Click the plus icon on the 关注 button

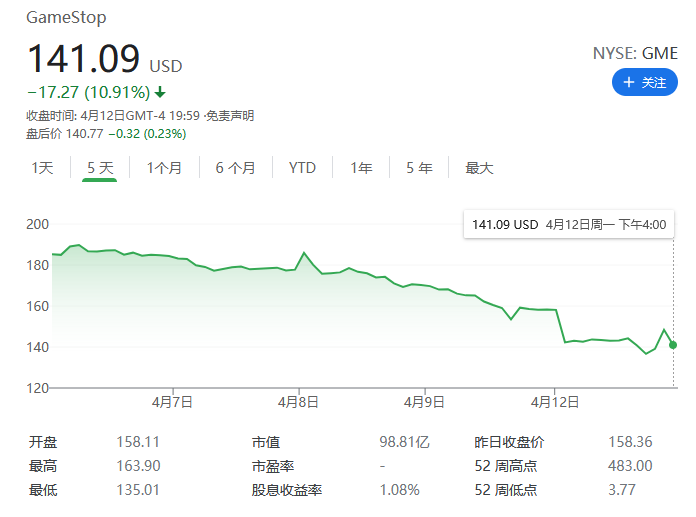click(628, 83)
